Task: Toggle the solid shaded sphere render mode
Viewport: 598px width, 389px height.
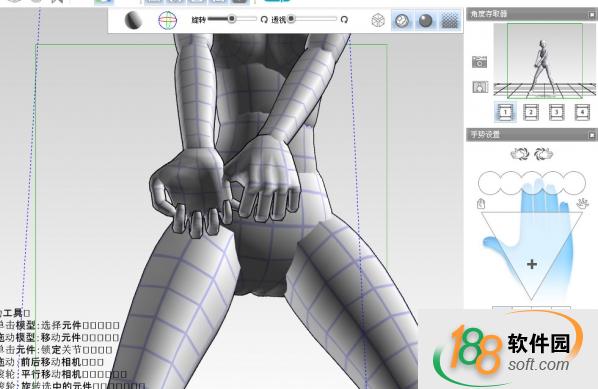Action: tap(425, 21)
